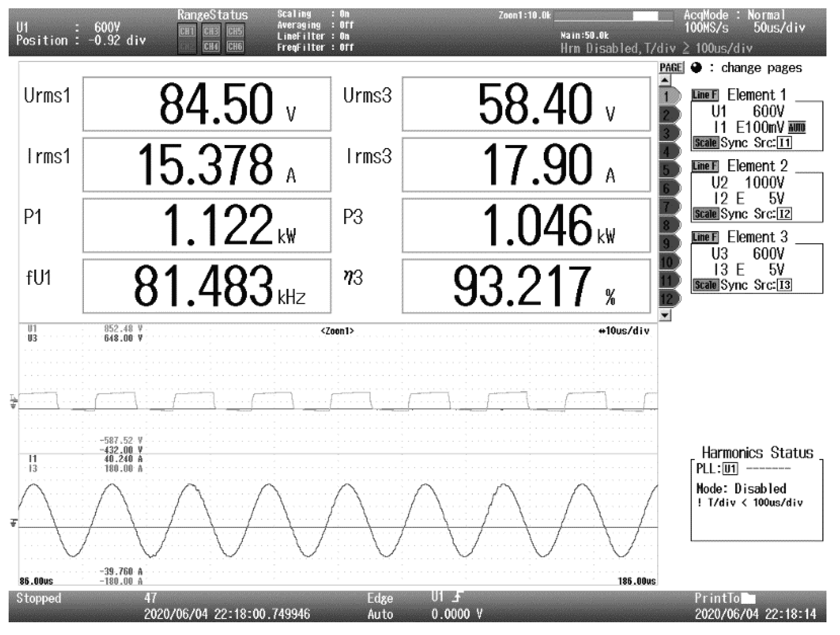Select page tab 12
Screen dimensions: 840x635
pos(670,299)
